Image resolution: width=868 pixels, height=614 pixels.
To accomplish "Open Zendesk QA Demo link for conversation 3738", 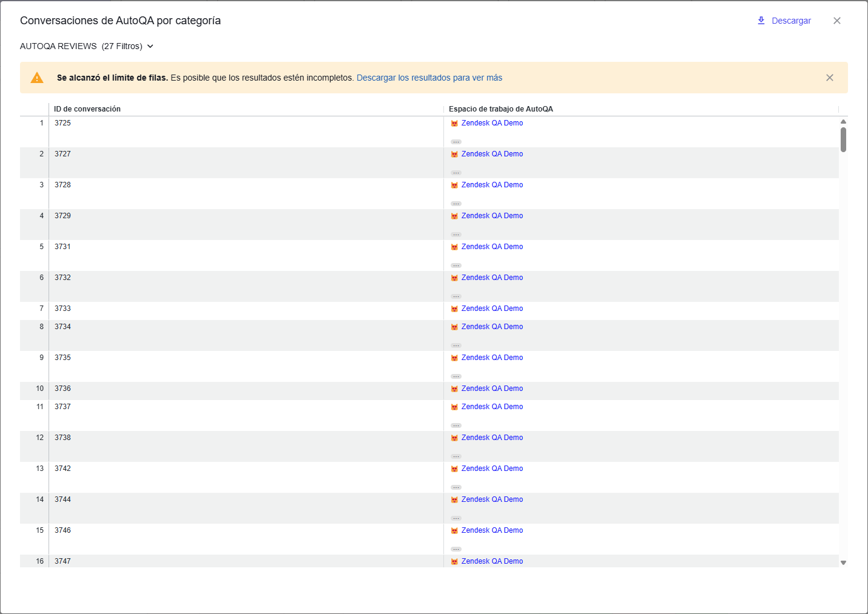I will coord(492,438).
